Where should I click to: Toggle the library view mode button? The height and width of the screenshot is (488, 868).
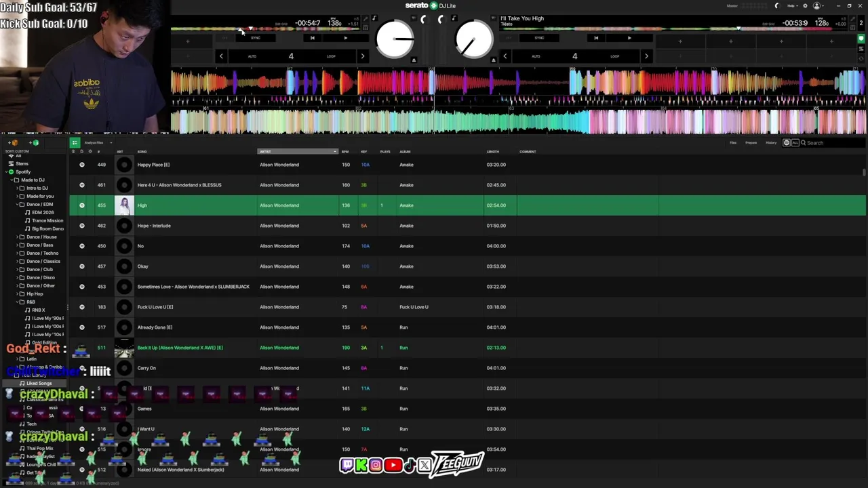click(75, 143)
